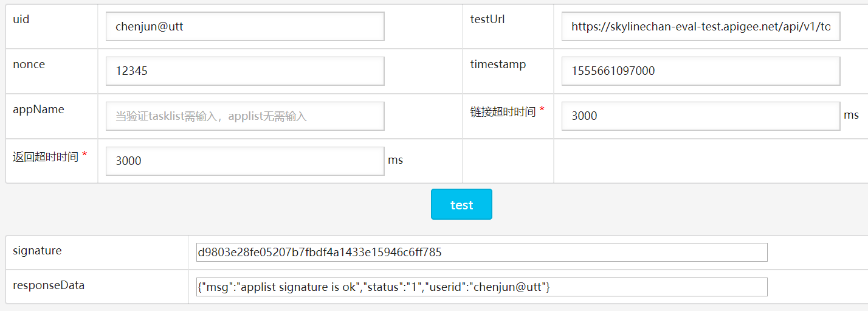The width and height of the screenshot is (868, 311).
Task: Click the timestamp input field
Action: point(700,71)
